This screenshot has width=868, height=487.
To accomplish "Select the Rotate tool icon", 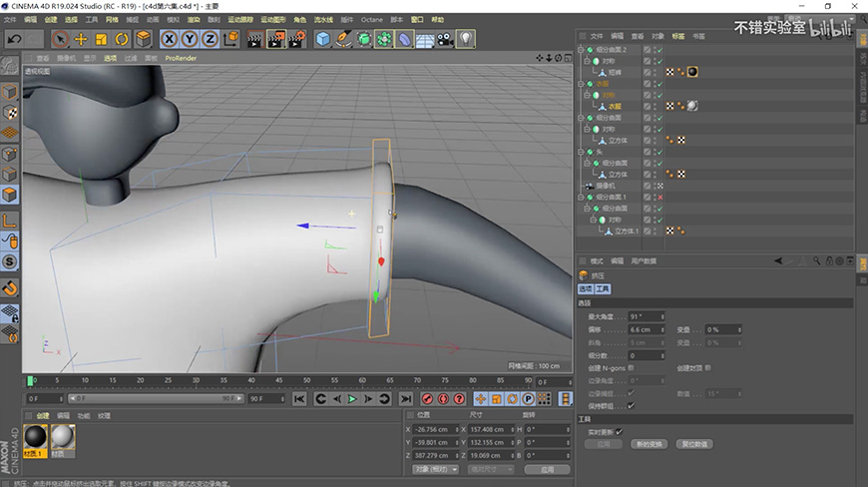I will pyautogui.click(x=122, y=39).
